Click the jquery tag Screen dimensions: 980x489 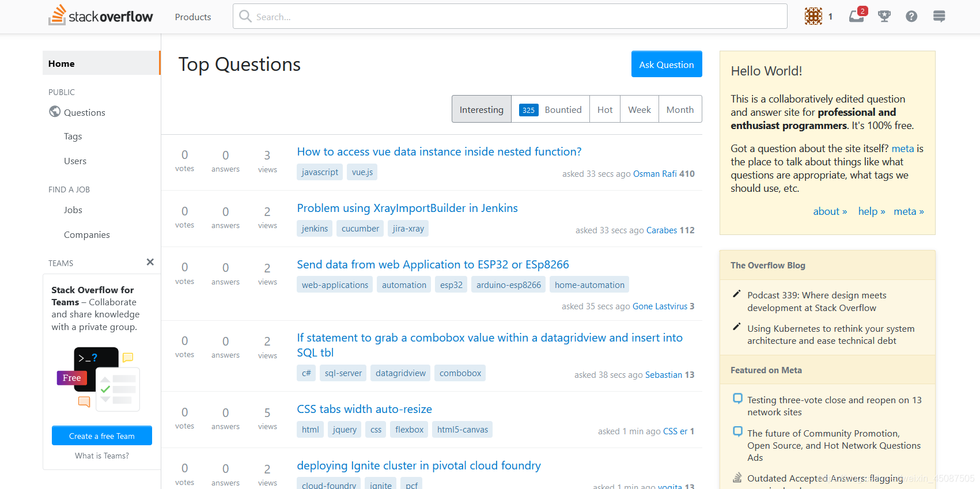point(345,430)
